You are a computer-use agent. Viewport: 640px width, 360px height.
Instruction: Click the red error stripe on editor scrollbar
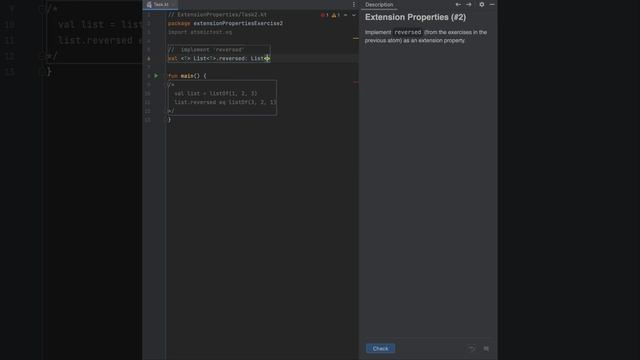point(356,82)
